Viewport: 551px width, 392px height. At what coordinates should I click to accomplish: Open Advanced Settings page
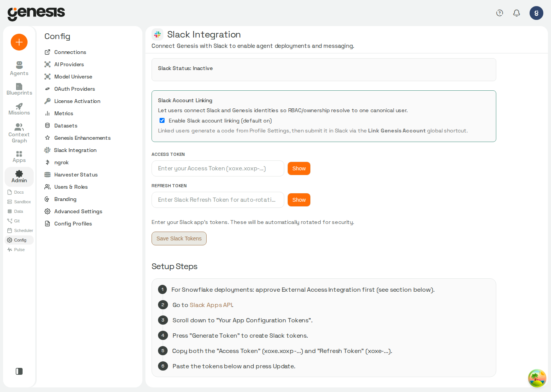(73, 211)
